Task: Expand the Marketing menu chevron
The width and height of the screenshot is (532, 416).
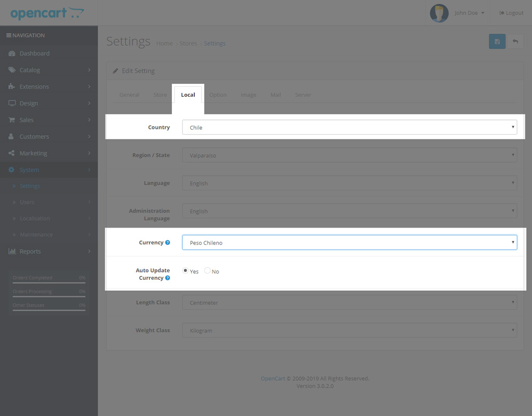Action: point(89,153)
